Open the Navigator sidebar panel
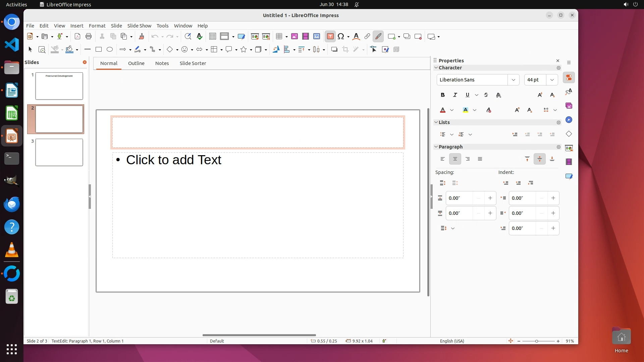The width and height of the screenshot is (644, 362). [569, 120]
